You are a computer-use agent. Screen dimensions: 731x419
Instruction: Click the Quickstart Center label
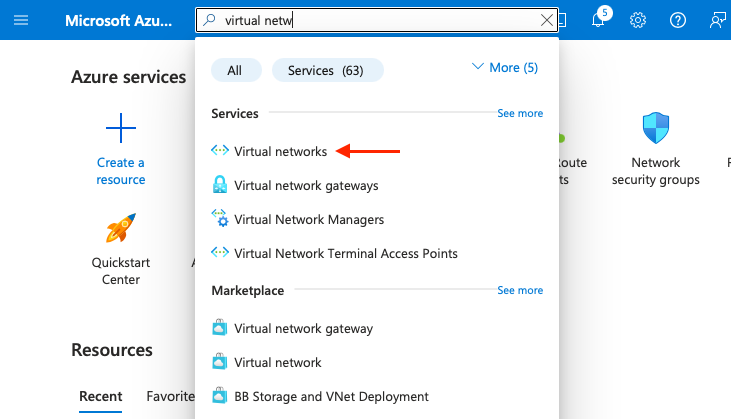click(x=121, y=271)
